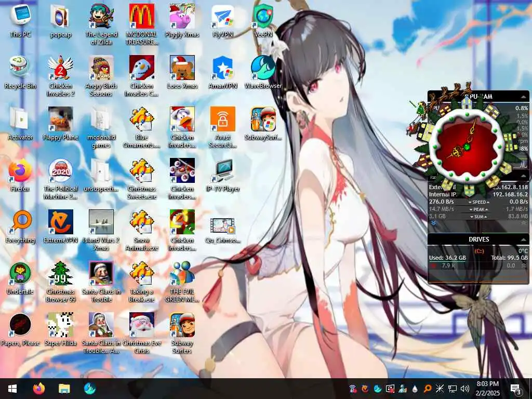Viewport: 532px width, 399px height.
Task: Select the Piggly Xmas game icon
Action: (x=182, y=21)
